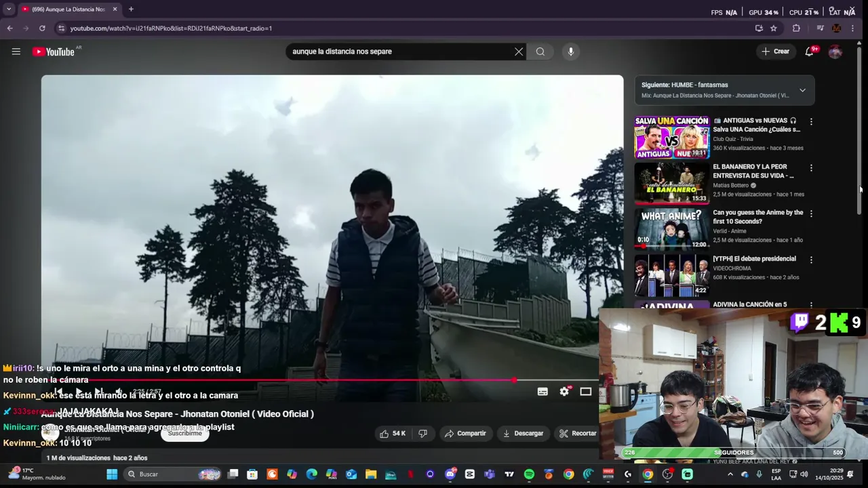Play or pause the video
The image size is (868, 488).
tap(79, 392)
